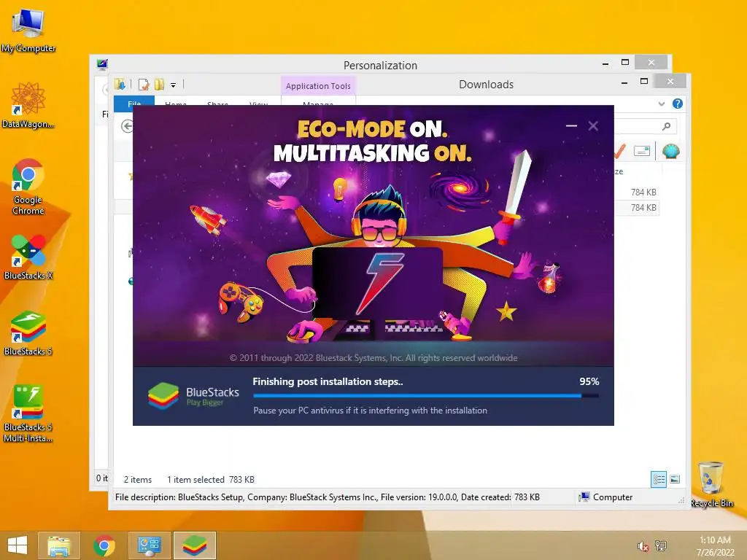Open the BlueStacks 5 desktop shortcut

(28, 332)
